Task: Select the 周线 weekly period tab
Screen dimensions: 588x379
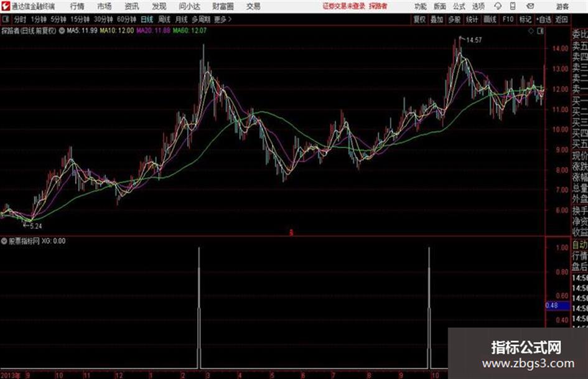Action: point(164,19)
